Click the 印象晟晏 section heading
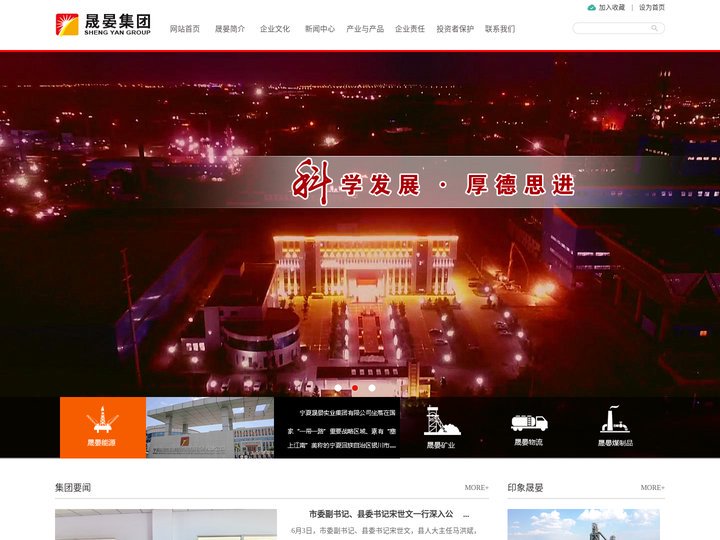The height and width of the screenshot is (540, 720). coord(525,488)
